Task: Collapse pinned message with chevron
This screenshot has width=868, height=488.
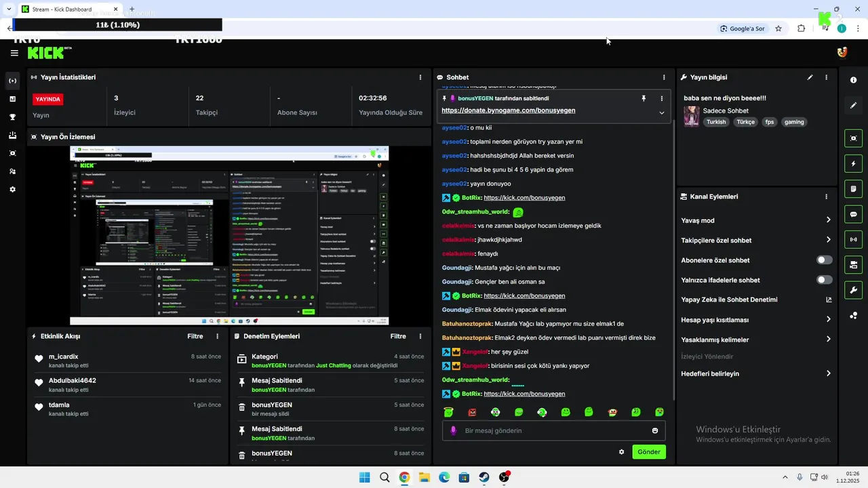Action: [x=662, y=113]
